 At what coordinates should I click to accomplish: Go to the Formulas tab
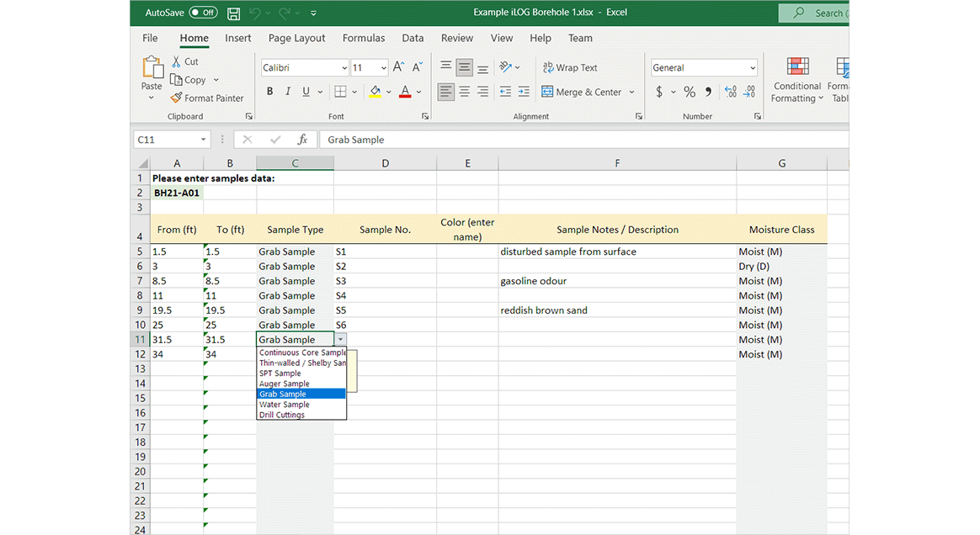[x=364, y=38]
